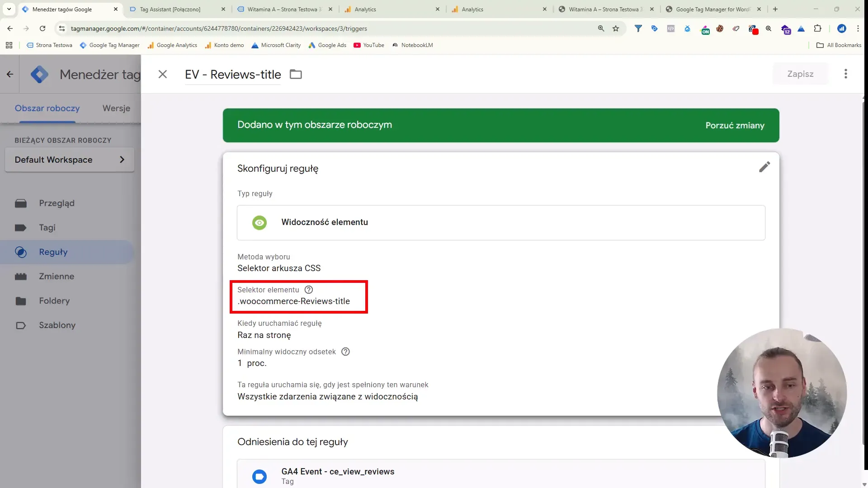Open Chrome three-dot menu

858,28
